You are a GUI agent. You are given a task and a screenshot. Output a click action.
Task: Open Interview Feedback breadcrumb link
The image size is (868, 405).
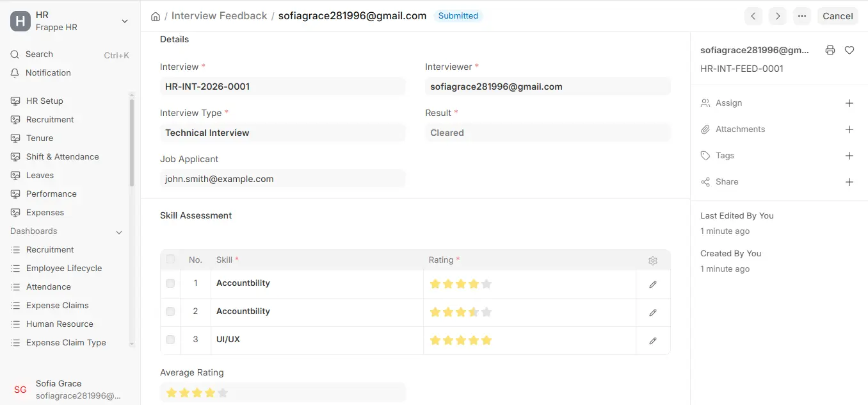click(x=219, y=16)
